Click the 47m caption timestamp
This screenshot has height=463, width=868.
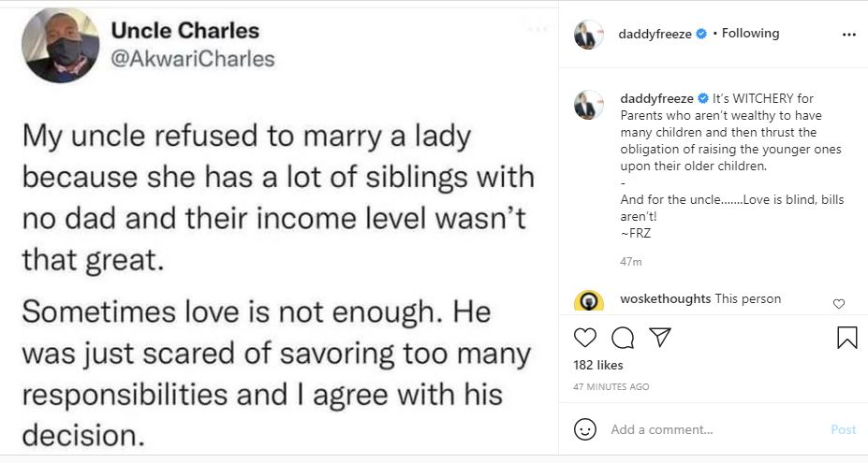tap(630, 262)
